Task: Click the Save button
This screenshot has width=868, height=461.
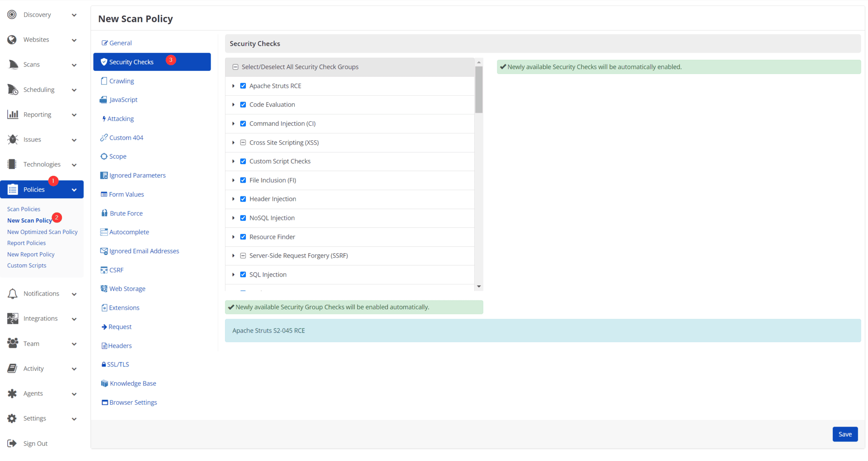Action: coord(845,434)
